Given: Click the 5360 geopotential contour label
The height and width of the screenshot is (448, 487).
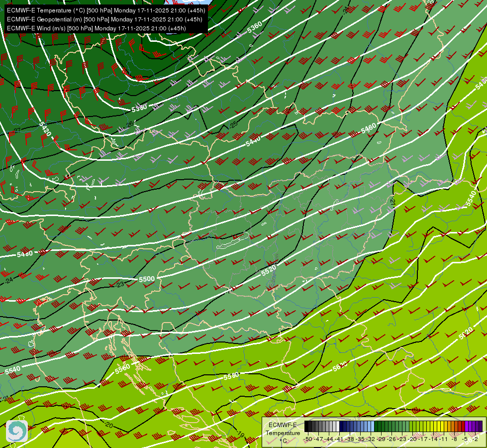Looking at the screenshot, I should 255,27.
